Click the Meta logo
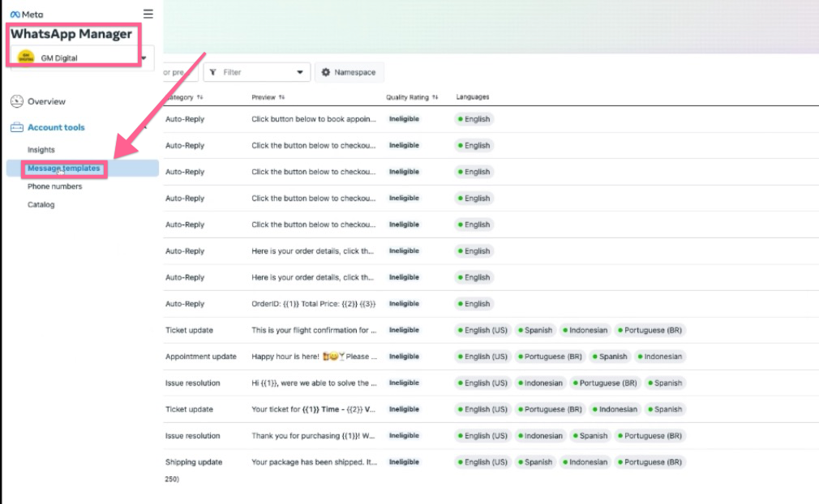 pos(27,15)
